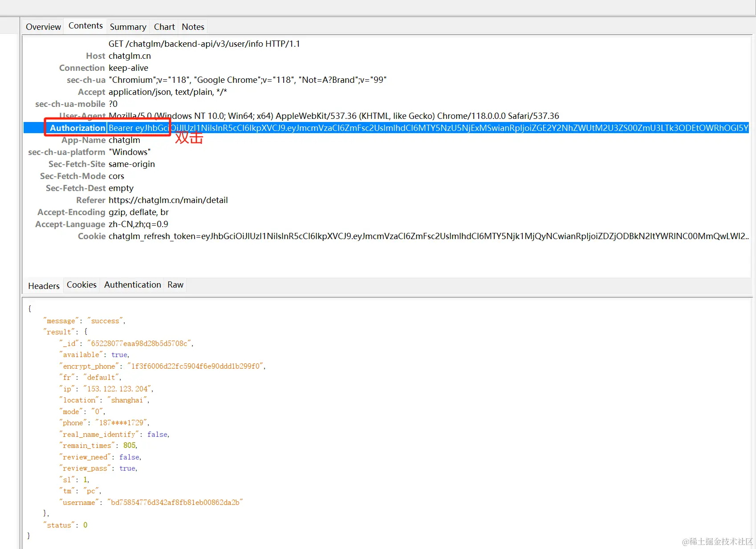Viewport: 756px width, 549px height.
Task: Show the Raw request view
Action: 175,285
